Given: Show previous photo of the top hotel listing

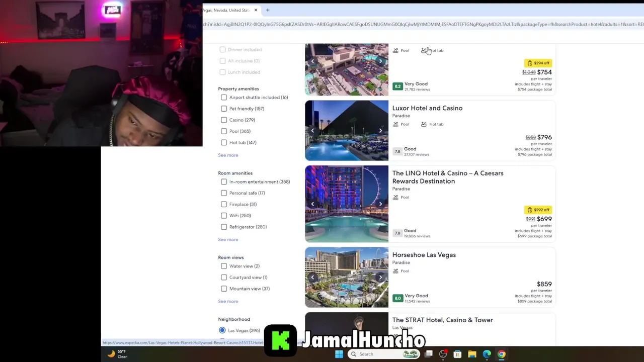Looking at the screenshot, I should tap(312, 61).
